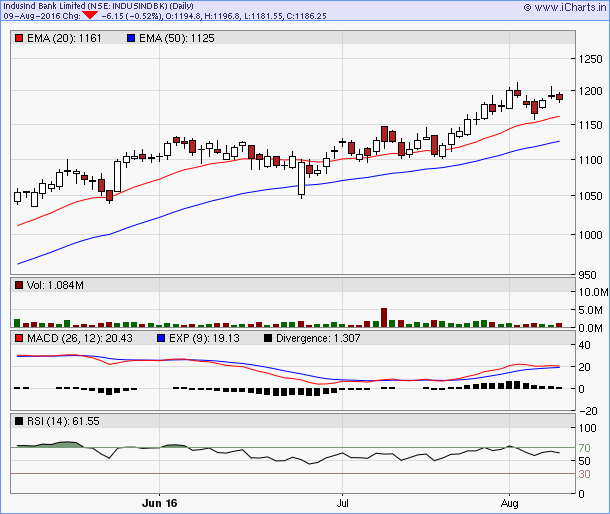Click the last red candlestick in August
The width and height of the screenshot is (610, 514).
(x=559, y=97)
